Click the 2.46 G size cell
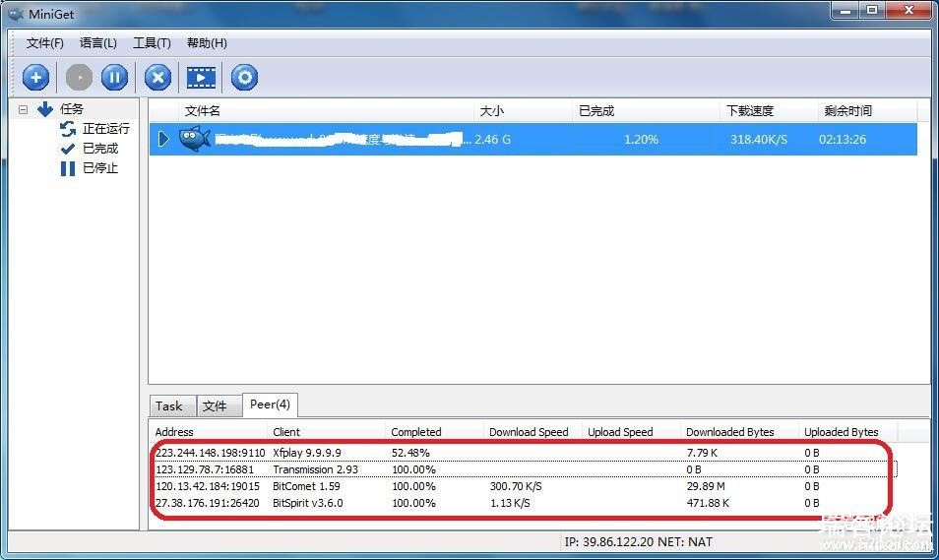Screen dimensions: 939x560 tap(493, 140)
